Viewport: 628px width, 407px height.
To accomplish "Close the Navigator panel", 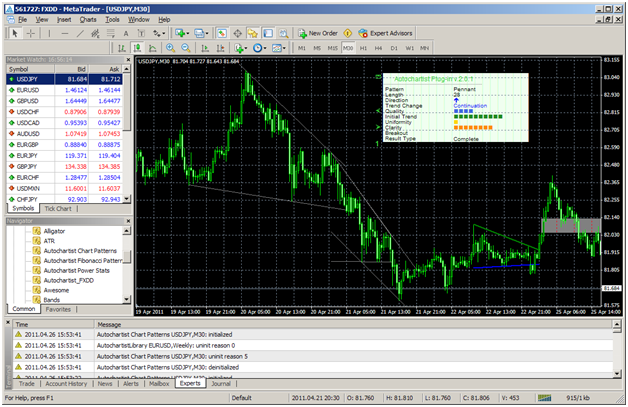I will [x=128, y=221].
